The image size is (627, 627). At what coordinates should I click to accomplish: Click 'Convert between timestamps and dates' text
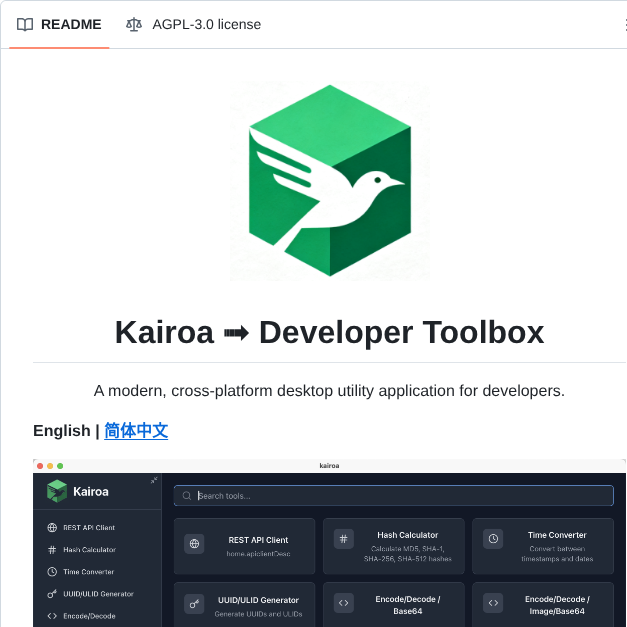click(x=557, y=554)
